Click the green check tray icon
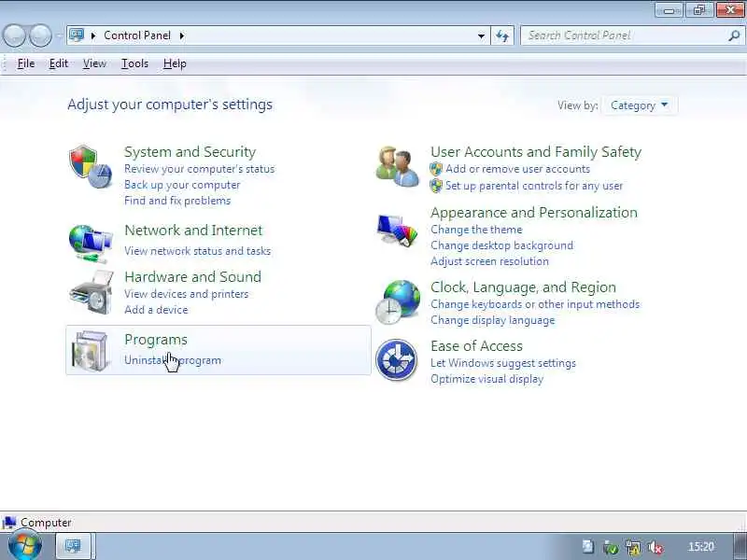747x560 pixels. tap(611, 547)
